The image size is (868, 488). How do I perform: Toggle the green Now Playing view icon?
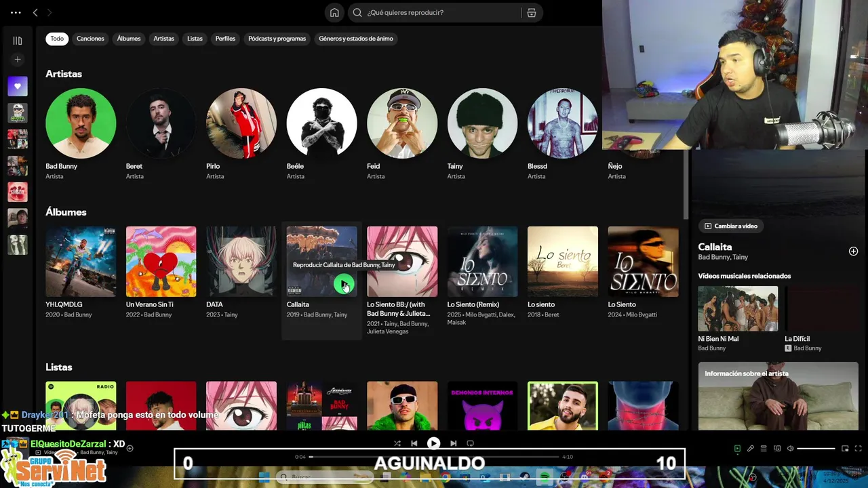tap(737, 449)
